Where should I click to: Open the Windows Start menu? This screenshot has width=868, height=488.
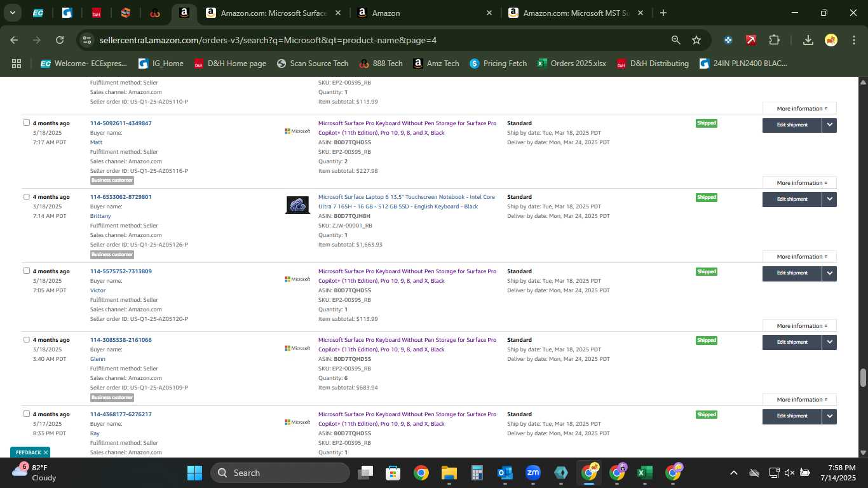[194, 473]
